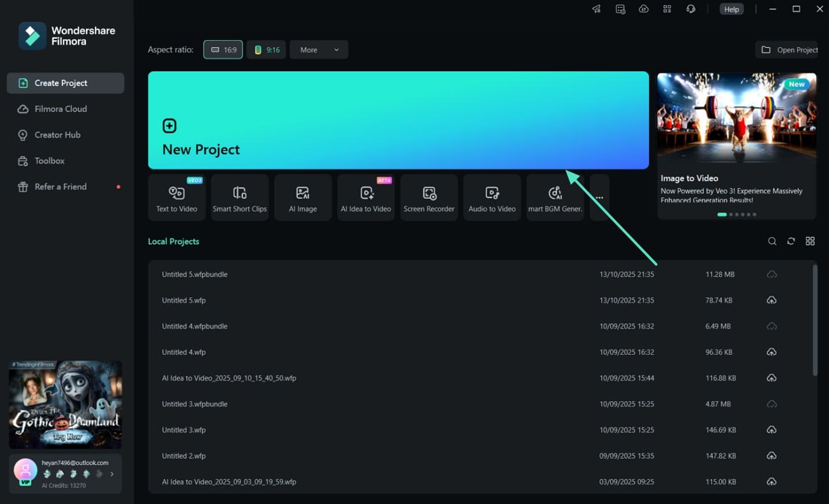Open the Toolbox section in sidebar
The width and height of the screenshot is (829, 504).
pos(66,161)
